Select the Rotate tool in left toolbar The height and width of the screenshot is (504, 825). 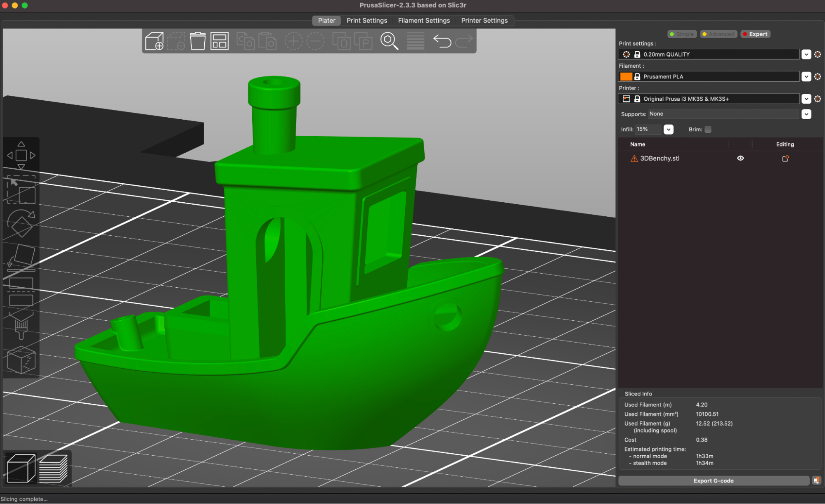pyautogui.click(x=21, y=223)
